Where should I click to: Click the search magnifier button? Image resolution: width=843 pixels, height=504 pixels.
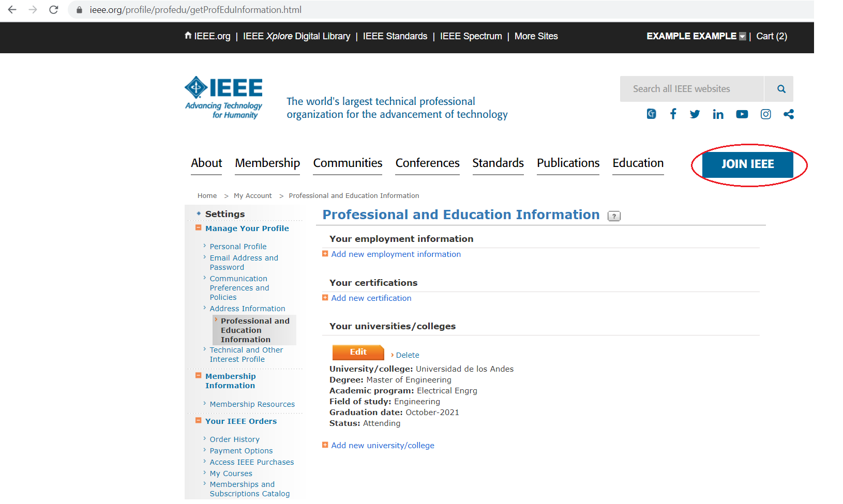[x=781, y=89]
